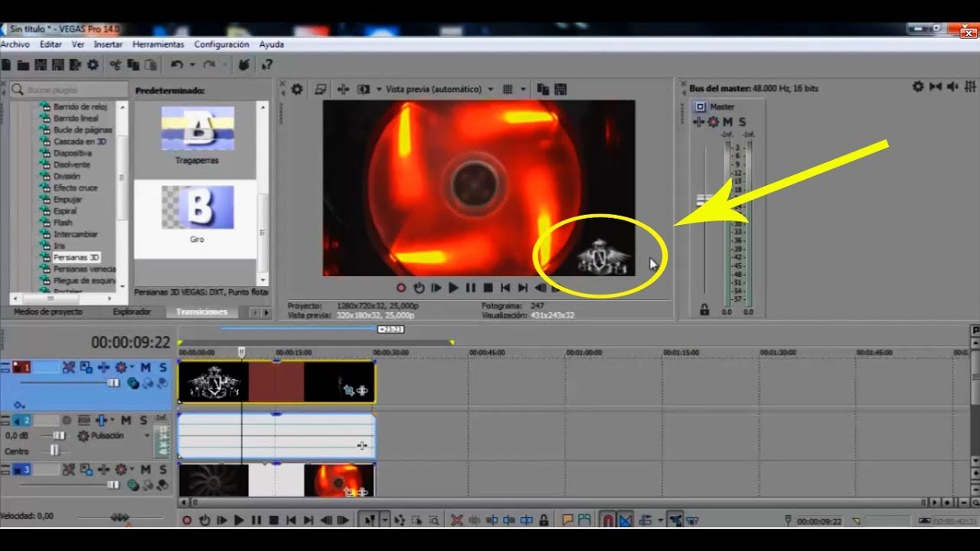Solo audio track 2 with S button
Viewport: 980px width, 551px height.
coord(143,420)
